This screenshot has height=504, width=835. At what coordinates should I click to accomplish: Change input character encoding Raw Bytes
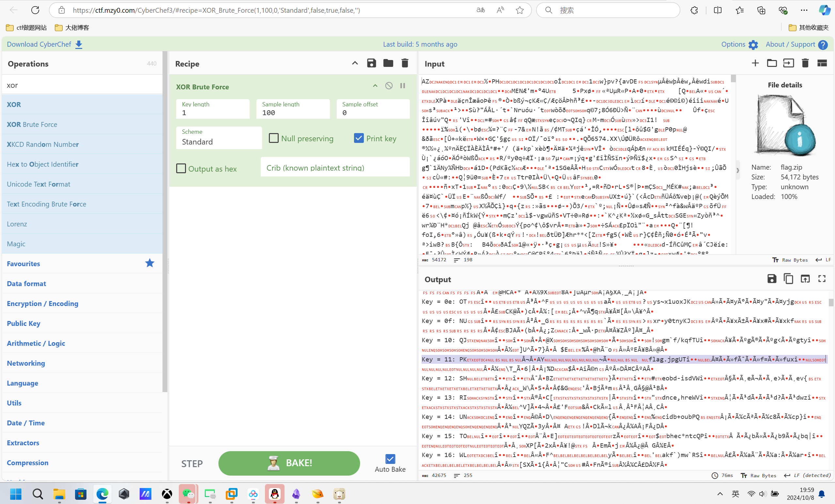tap(790, 260)
